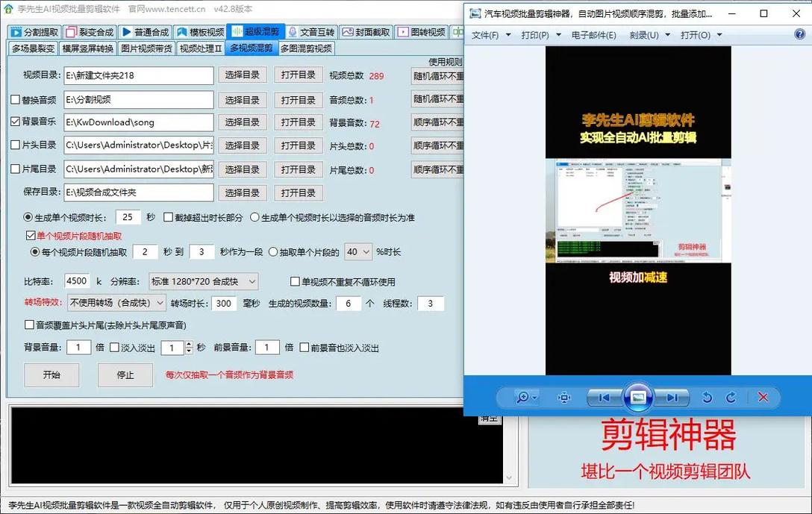
Task: Enable 片头目录 checkbox
Action: pyautogui.click(x=16, y=145)
